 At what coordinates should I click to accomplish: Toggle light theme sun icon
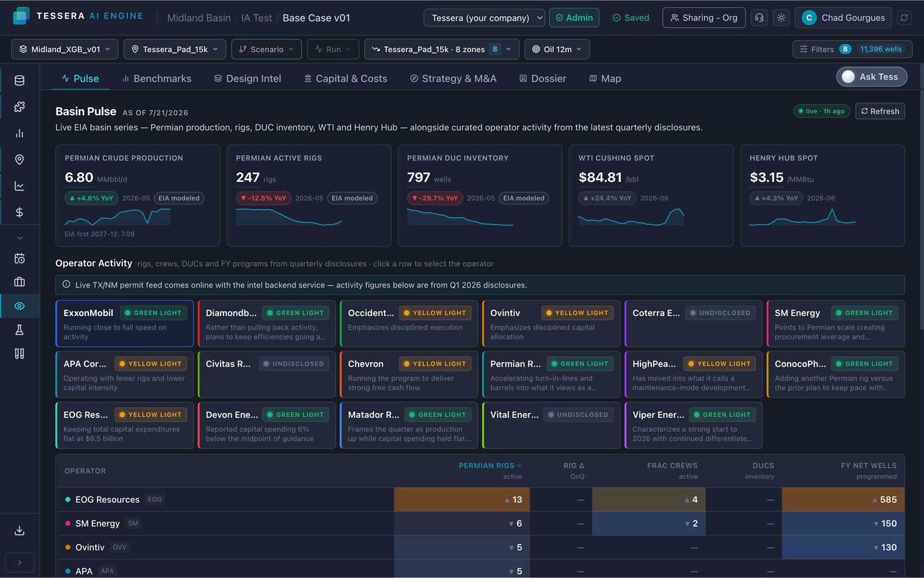(781, 18)
